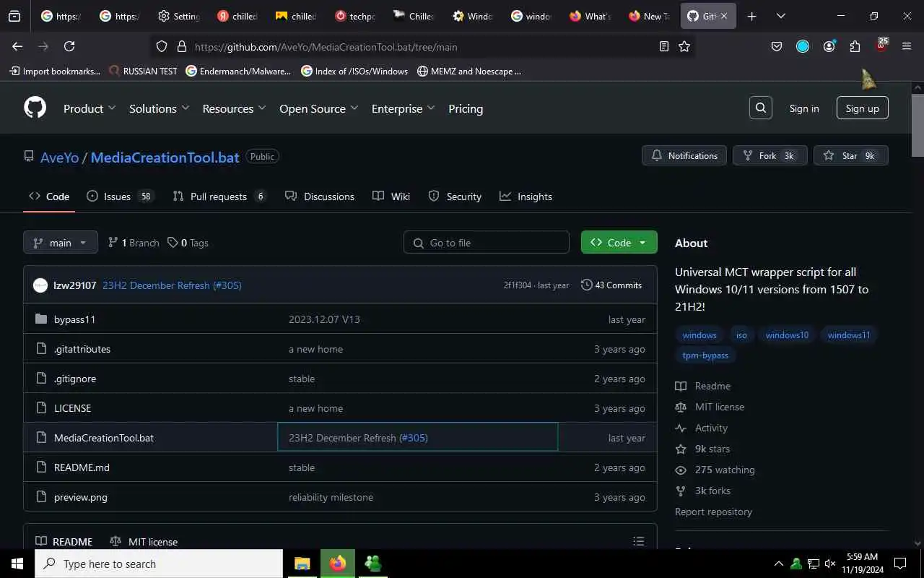Click the Notifications button

[x=684, y=156]
